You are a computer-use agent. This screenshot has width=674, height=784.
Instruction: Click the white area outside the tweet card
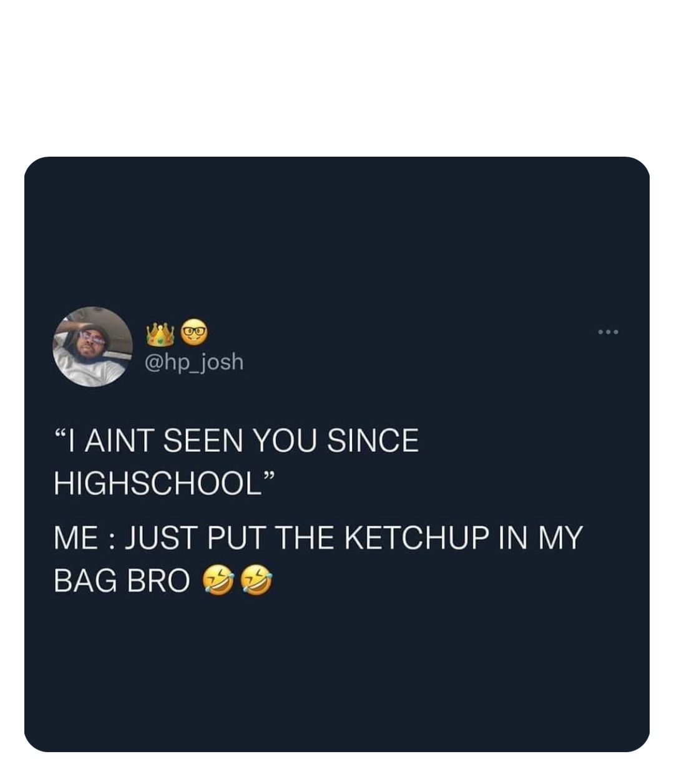point(337,75)
